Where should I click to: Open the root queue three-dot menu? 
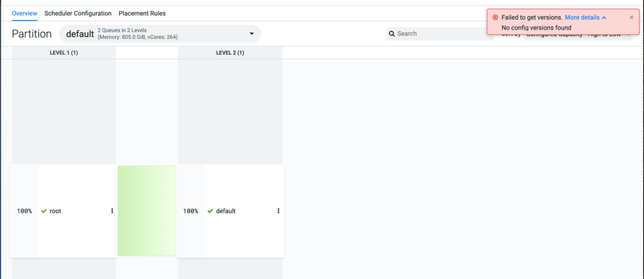112,211
